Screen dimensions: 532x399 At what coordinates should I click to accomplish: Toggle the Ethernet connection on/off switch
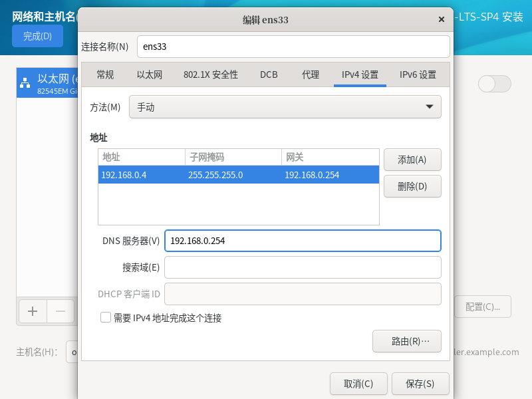(494, 84)
